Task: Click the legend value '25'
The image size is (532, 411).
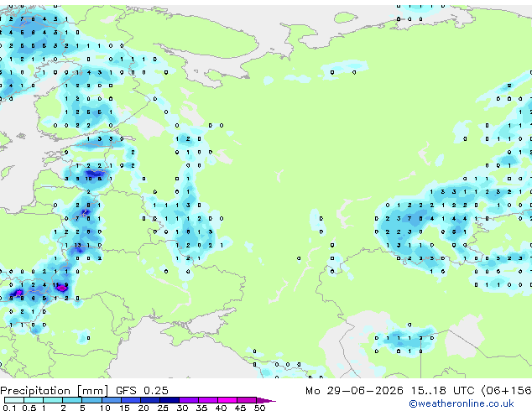Action: pyautogui.click(x=163, y=408)
